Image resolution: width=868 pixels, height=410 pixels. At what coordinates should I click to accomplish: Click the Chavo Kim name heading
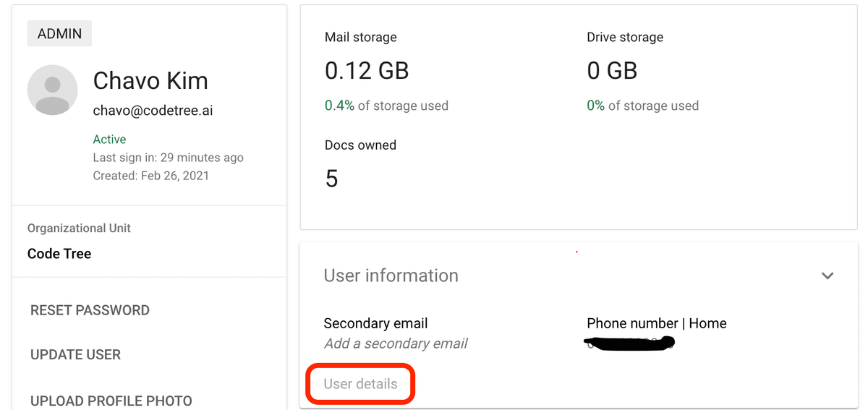click(x=150, y=81)
